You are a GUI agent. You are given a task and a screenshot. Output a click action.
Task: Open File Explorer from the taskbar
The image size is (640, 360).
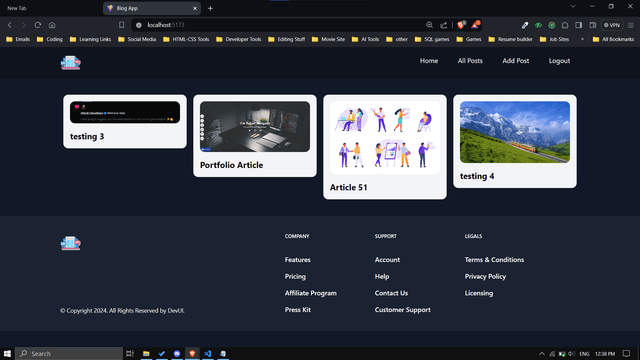click(146, 353)
